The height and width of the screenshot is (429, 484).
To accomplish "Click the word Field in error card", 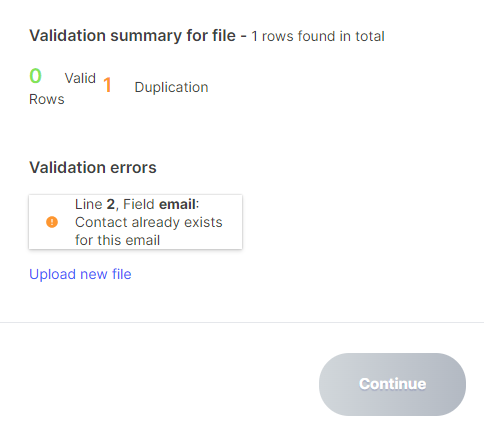I will click(139, 204).
